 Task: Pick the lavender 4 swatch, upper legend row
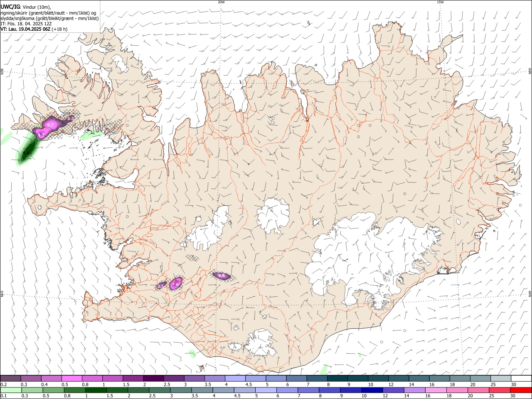235,379
